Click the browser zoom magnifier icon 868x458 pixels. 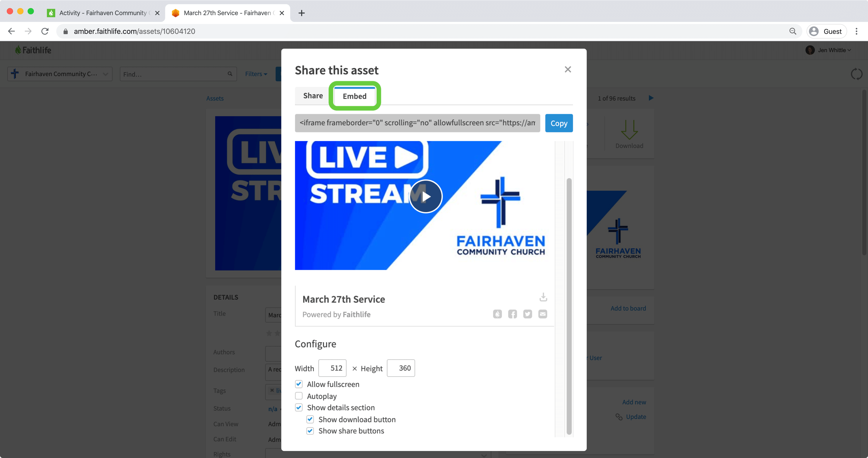793,31
